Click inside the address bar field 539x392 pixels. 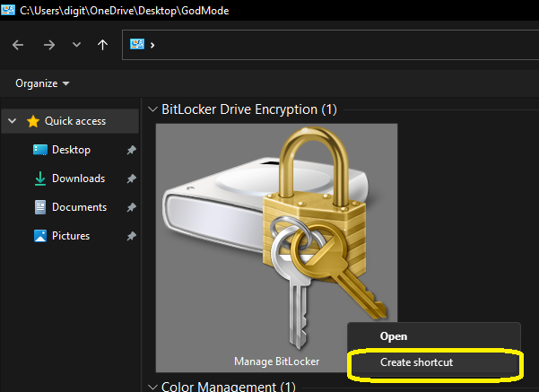click(330, 45)
